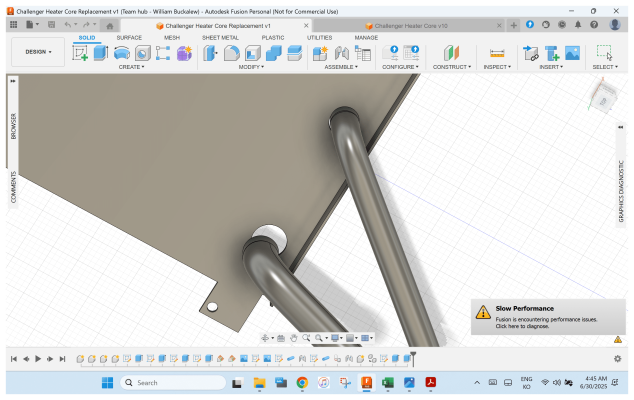Open the DESIGN workspace dropdown
Screen dimensions: 634x400
point(37,53)
